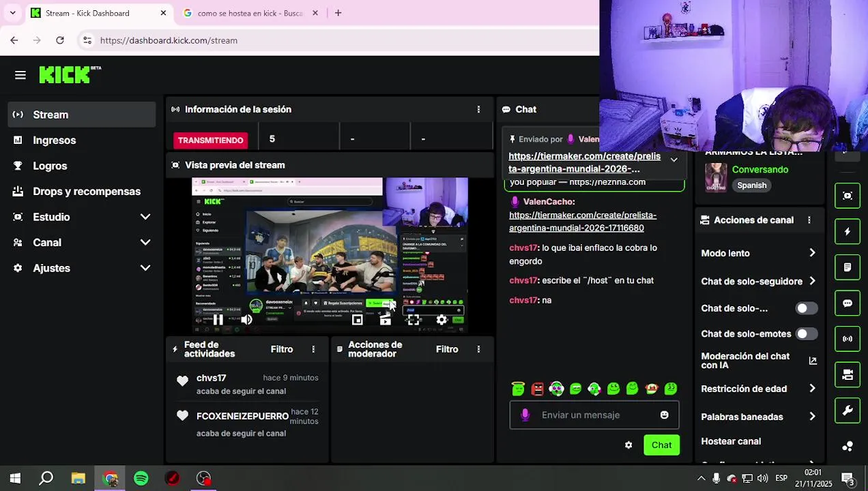Image resolution: width=868 pixels, height=491 pixels.
Task: Toggle channel actions camera icon in right rail
Action: coord(848,375)
